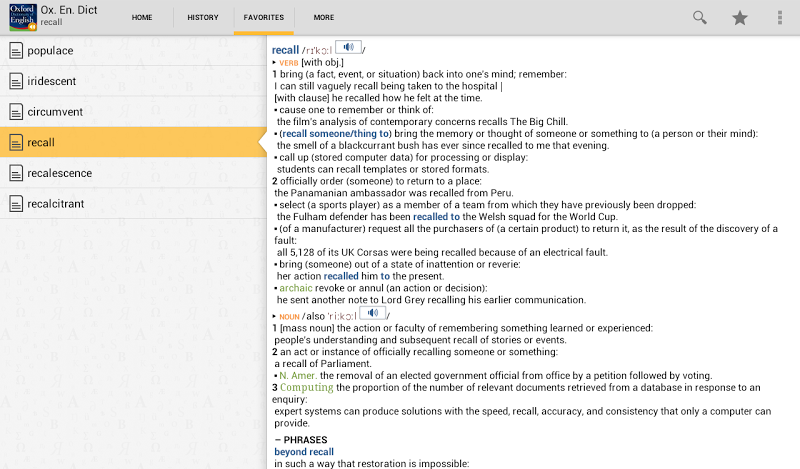The image size is (800, 469).
Task: Click the 'recalled to' link in Fulham example
Action: [x=436, y=216]
